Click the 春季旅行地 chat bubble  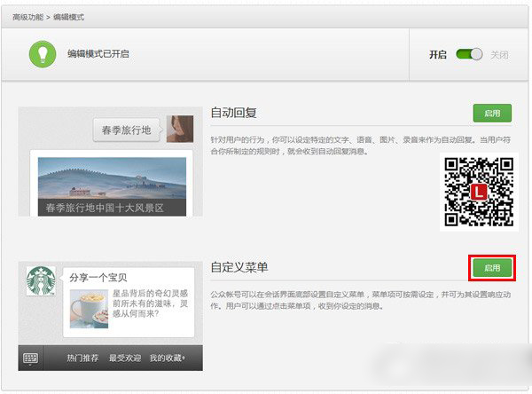point(127,130)
